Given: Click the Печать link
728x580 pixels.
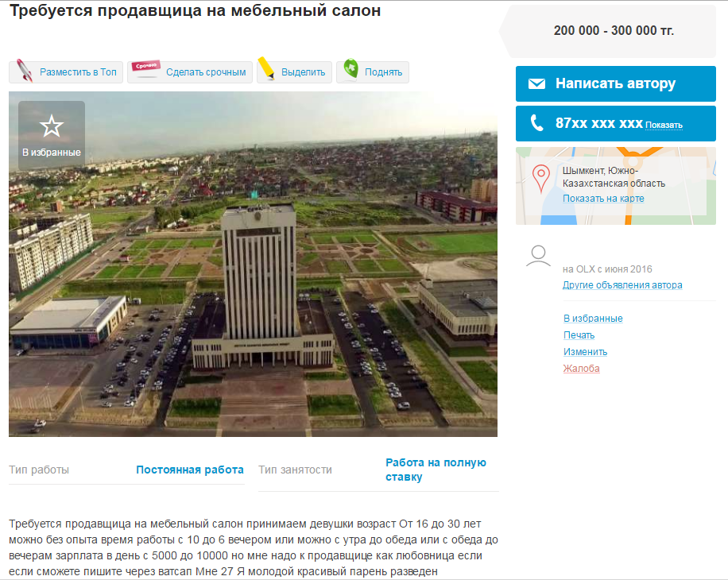Looking at the screenshot, I should (579, 335).
